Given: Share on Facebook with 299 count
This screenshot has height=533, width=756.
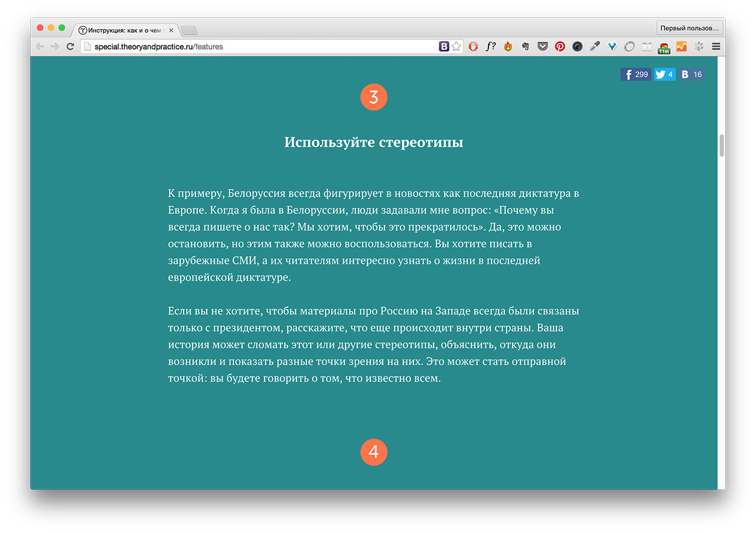Looking at the screenshot, I should [636, 74].
